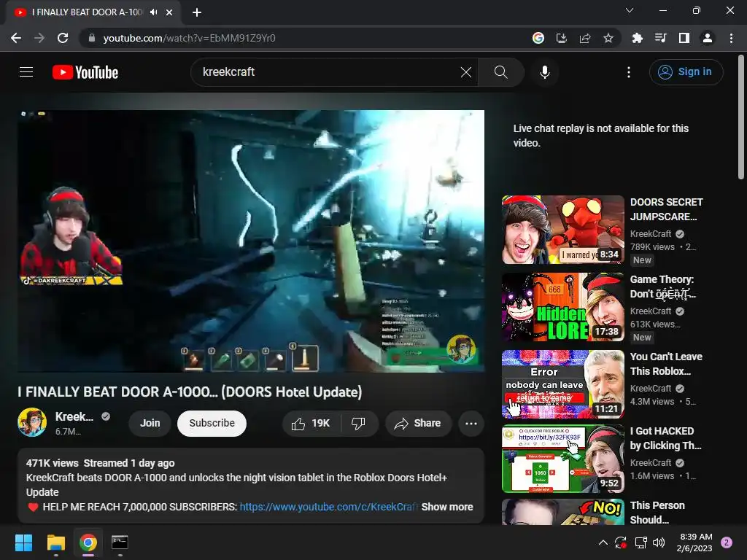
Task: Open the KreekCraft channel URL in description
Action: (329, 507)
